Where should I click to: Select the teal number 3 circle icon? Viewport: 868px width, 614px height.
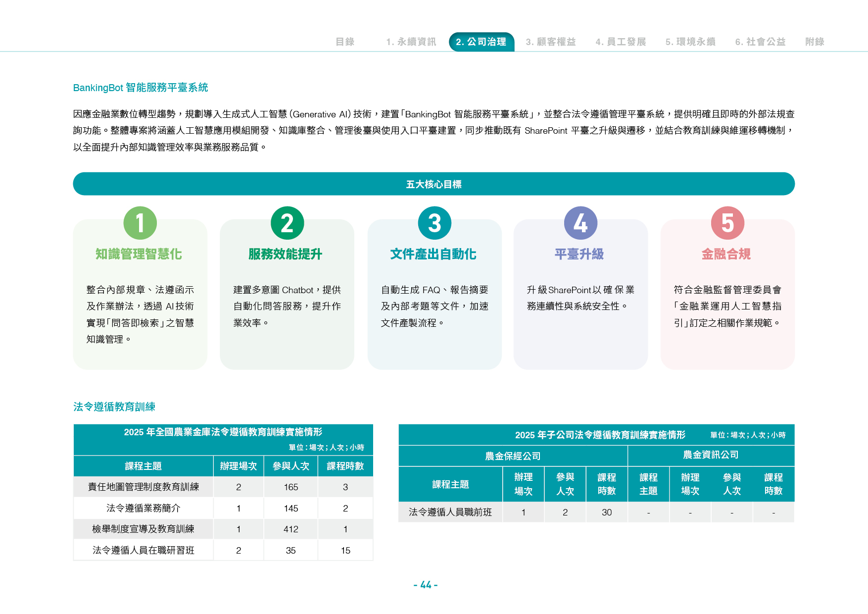tap(434, 223)
